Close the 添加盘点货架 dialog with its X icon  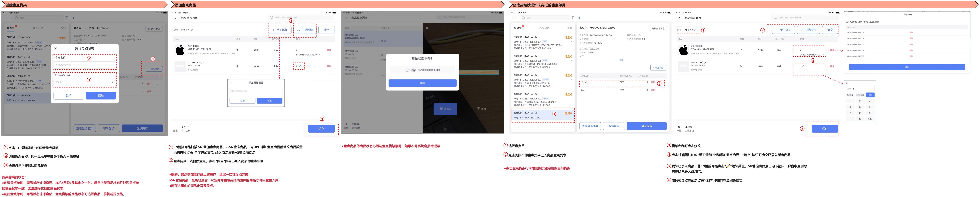[x=56, y=48]
